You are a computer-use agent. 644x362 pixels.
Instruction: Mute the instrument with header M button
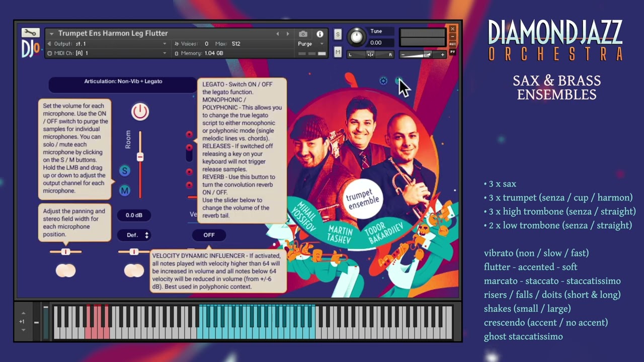(x=338, y=52)
